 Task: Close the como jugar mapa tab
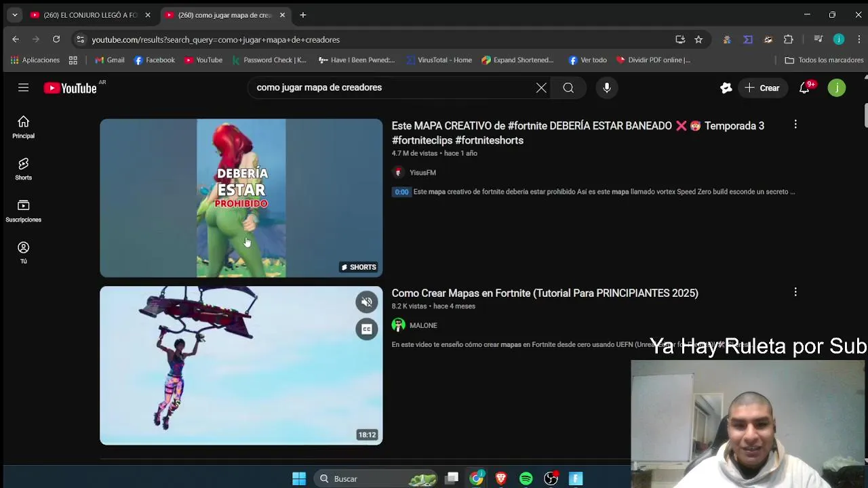pos(282,15)
